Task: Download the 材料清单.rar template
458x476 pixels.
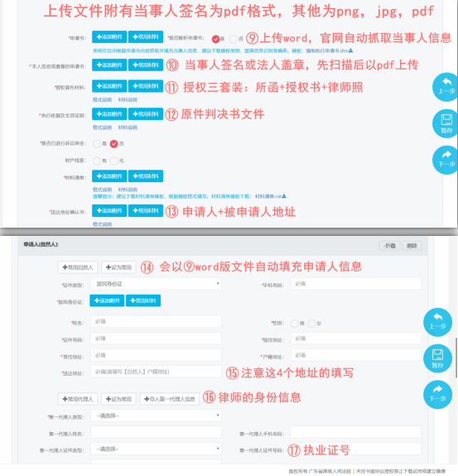Action: coord(271,196)
